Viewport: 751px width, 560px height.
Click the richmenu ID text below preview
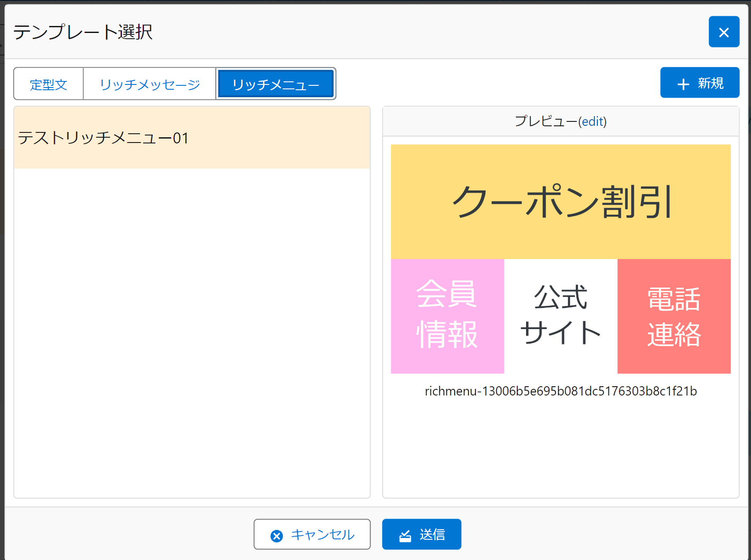[x=560, y=391]
